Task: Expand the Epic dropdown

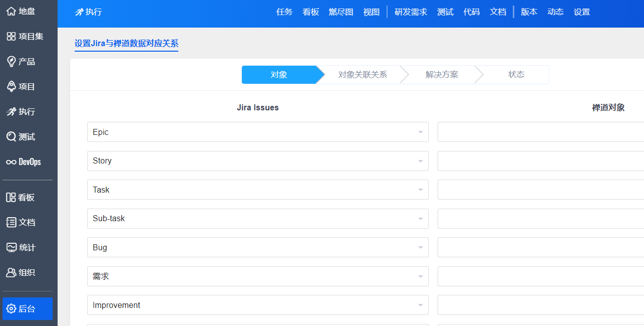Action: [420, 132]
